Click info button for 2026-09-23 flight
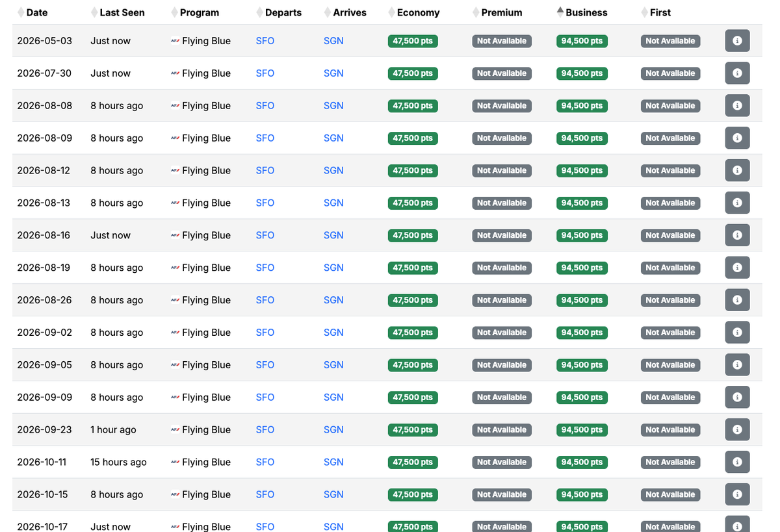The image size is (780, 532). tap(737, 430)
